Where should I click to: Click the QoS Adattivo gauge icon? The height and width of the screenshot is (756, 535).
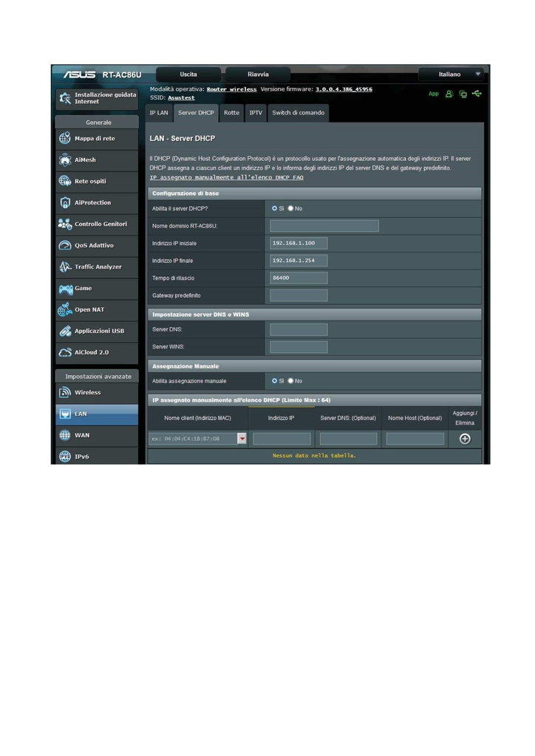[x=64, y=245]
